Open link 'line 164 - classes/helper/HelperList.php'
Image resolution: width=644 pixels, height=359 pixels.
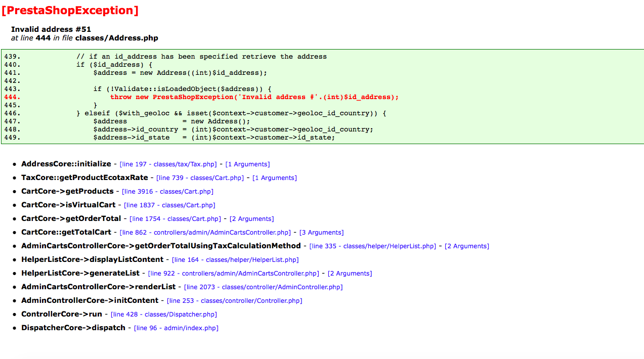235,260
